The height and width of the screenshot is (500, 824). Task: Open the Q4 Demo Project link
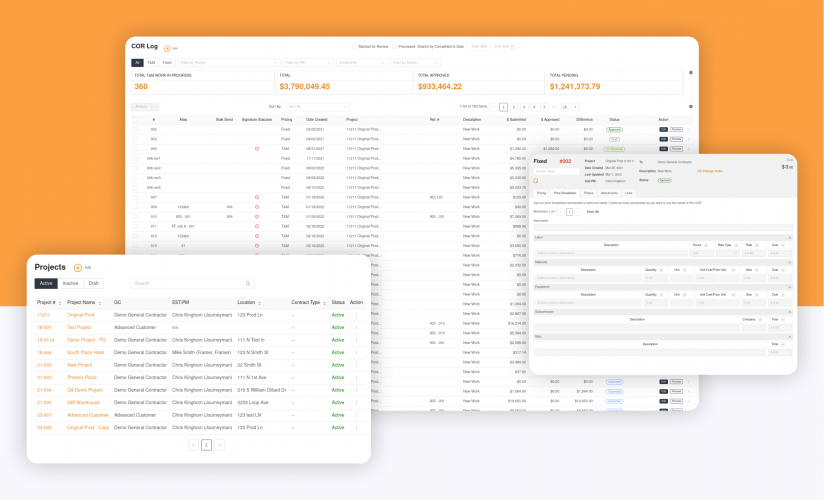(x=85, y=390)
